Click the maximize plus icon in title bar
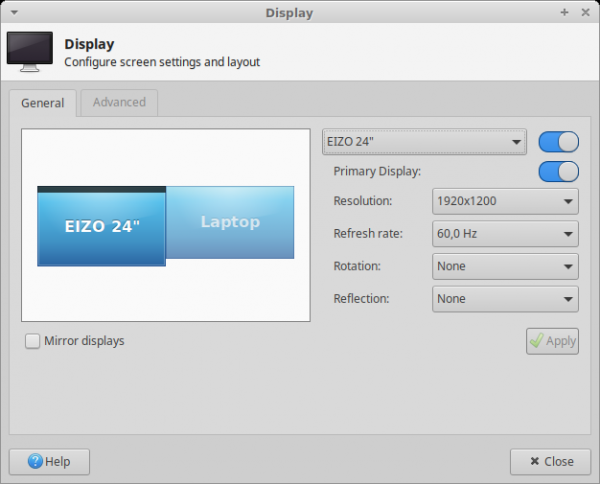 pos(564,13)
